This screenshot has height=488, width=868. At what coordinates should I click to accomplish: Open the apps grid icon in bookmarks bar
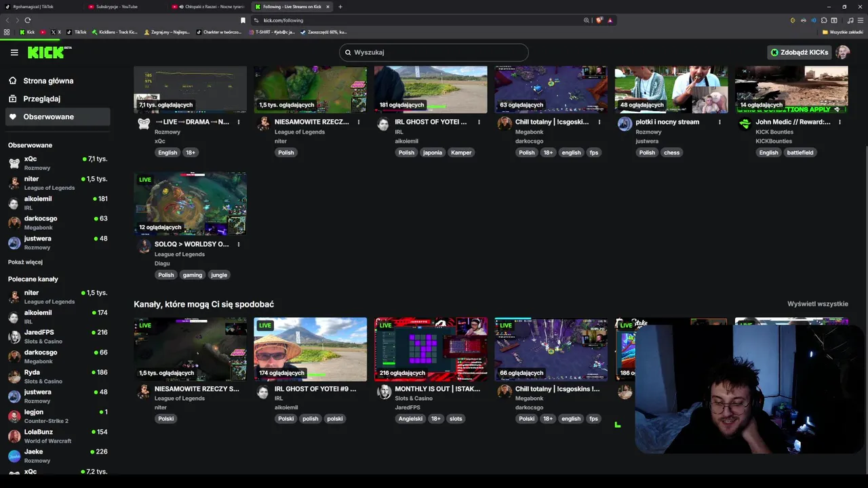pos(7,32)
